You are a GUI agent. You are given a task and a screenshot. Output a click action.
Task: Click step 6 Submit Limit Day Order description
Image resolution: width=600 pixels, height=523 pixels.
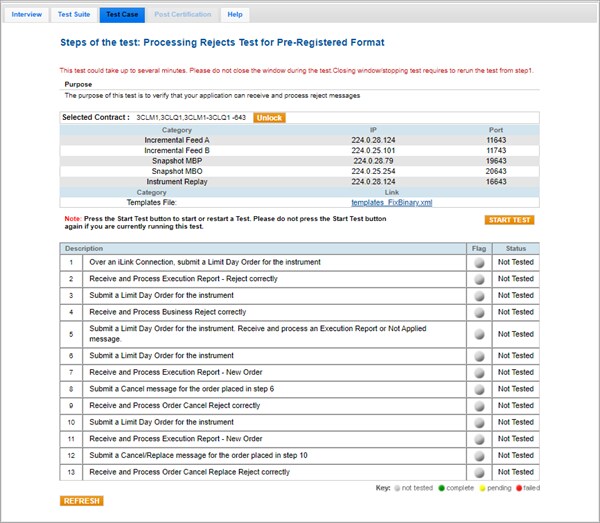click(161, 356)
